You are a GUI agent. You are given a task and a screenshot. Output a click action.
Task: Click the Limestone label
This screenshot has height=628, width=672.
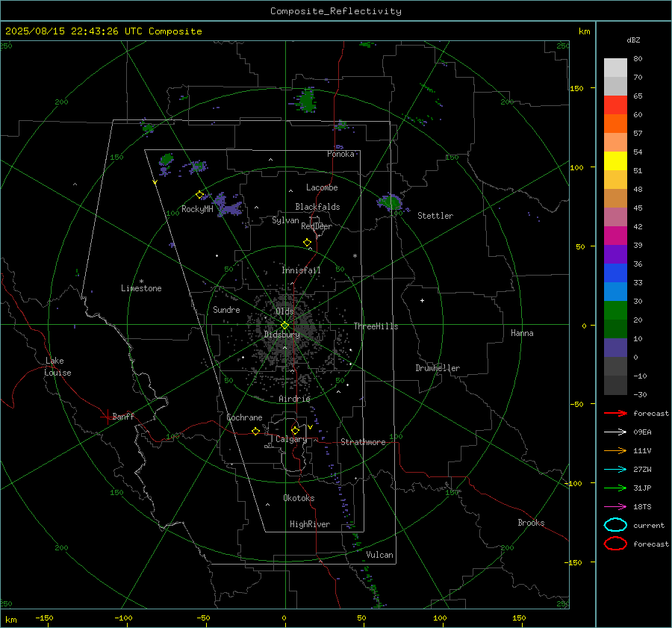pyautogui.click(x=141, y=288)
